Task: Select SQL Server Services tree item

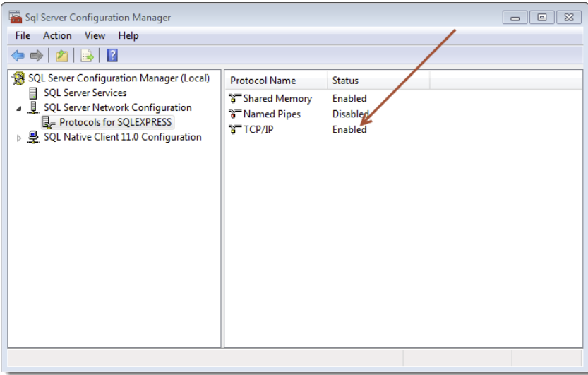Action: click(x=85, y=93)
